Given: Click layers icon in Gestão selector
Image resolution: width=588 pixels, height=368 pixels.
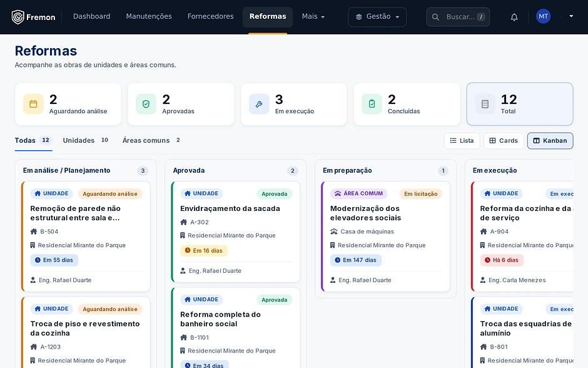Looking at the screenshot, I should (359, 17).
